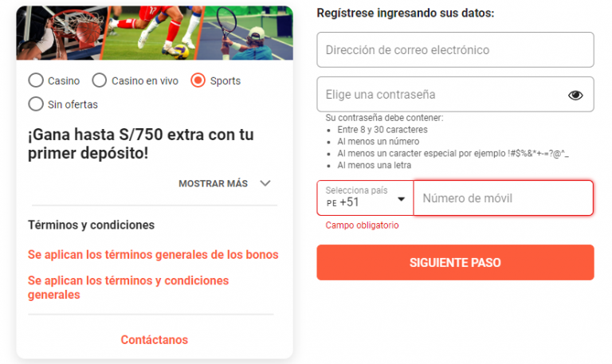
Task: Click the tennis player banner image
Action: (x=245, y=33)
